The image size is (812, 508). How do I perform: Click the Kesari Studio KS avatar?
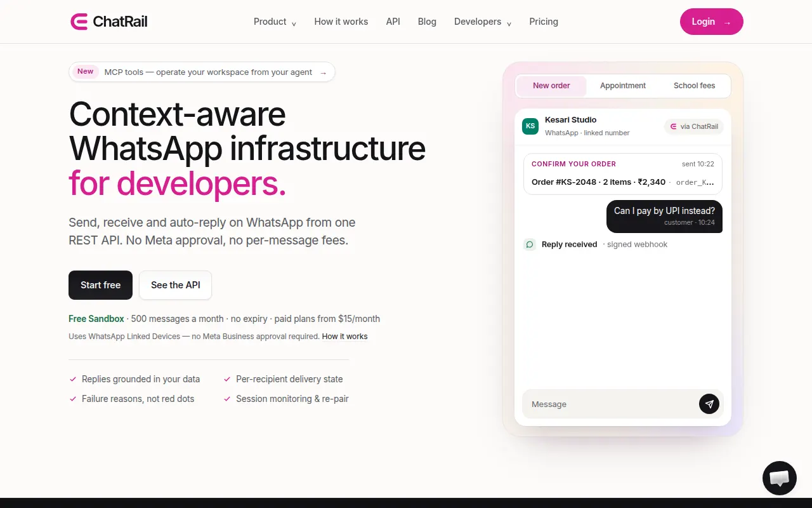point(530,126)
